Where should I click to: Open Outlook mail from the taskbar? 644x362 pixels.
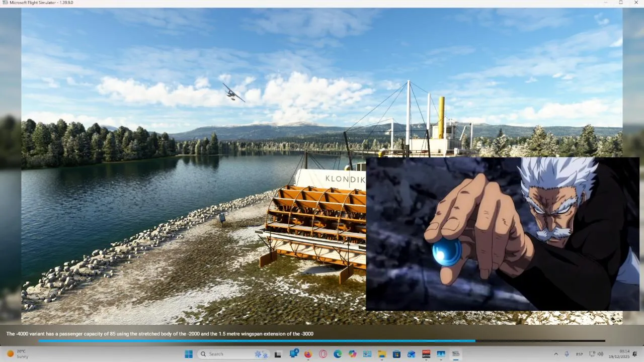[411, 354]
